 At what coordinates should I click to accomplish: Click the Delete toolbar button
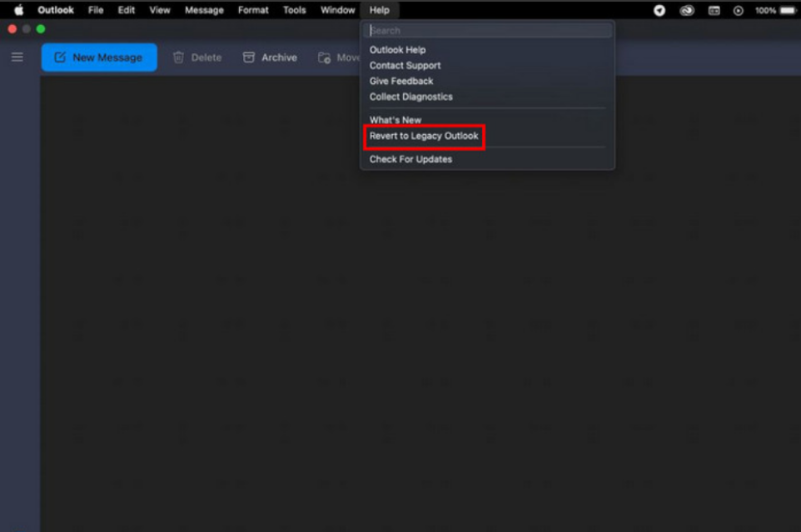click(x=197, y=57)
